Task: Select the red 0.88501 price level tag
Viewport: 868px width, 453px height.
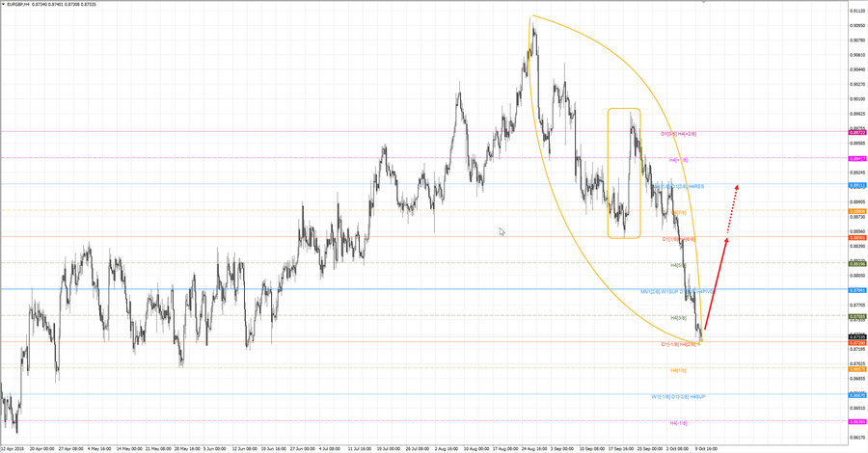Action: click(x=857, y=238)
